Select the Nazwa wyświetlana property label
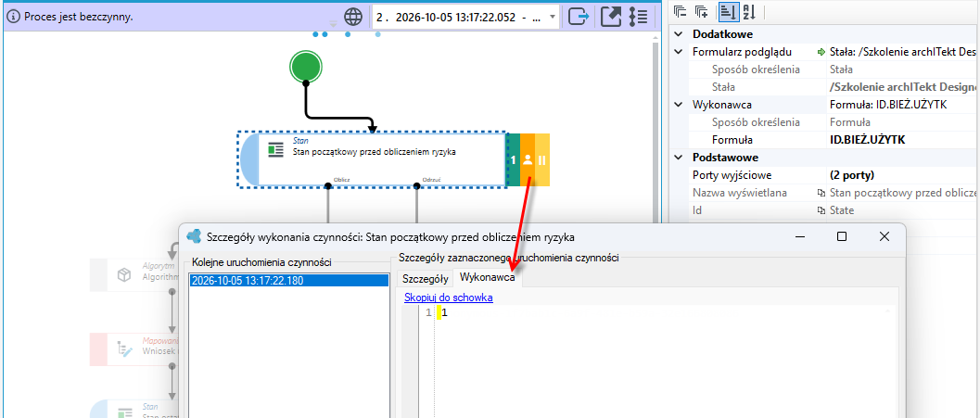This screenshot has width=980, height=418. point(739,193)
